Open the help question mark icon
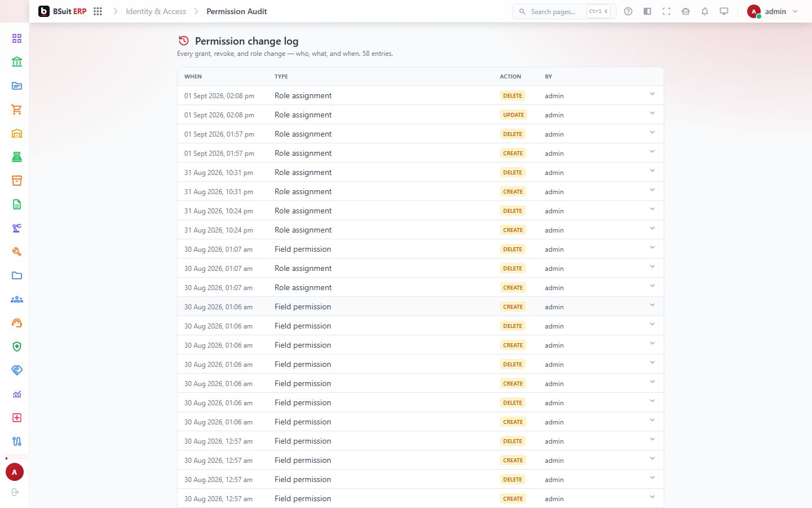Image resolution: width=812 pixels, height=508 pixels. pos(628,11)
